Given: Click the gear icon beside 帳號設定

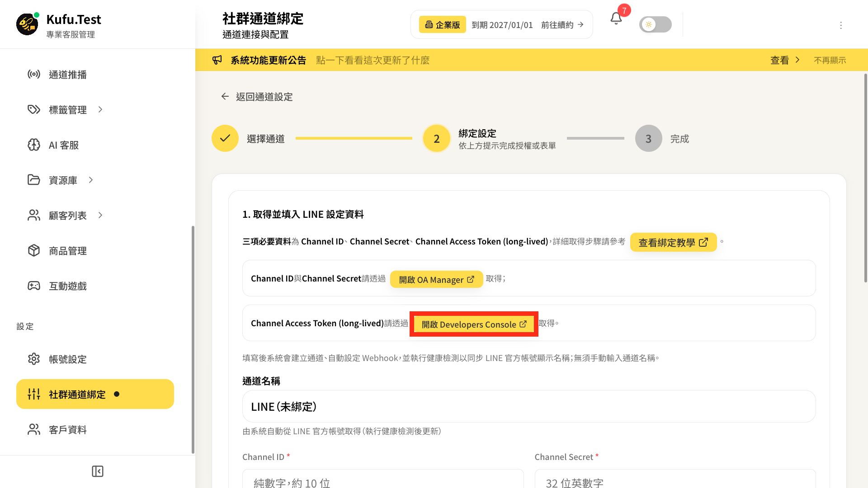Looking at the screenshot, I should 34,359.
